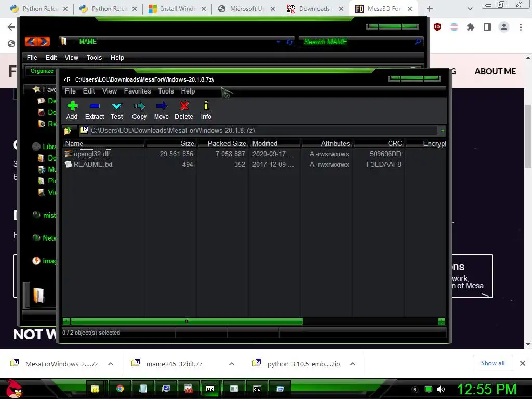Sort by Packed Size column header
Viewport: 532px width, 399px height.
tap(223, 143)
